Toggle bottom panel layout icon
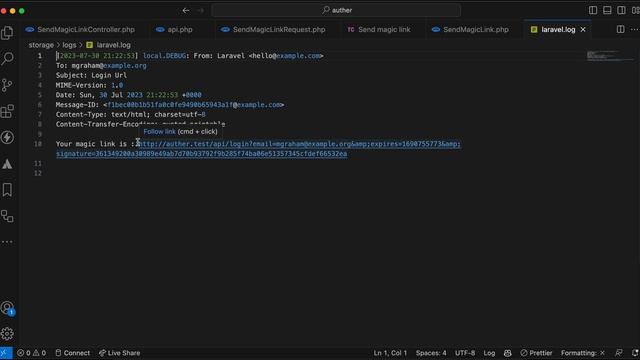Screen dimensions: 640x360 [607, 10]
